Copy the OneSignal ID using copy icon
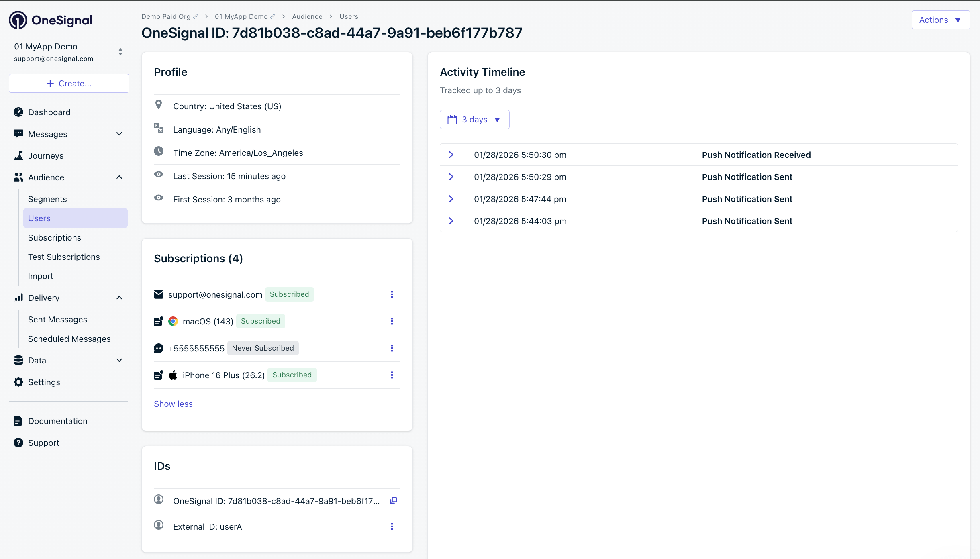The width and height of the screenshot is (980, 559). point(393,501)
